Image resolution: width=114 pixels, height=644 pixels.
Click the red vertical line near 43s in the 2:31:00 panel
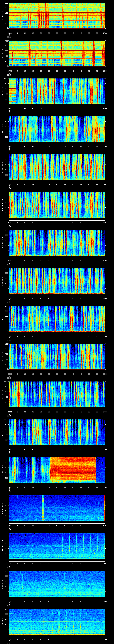tap(78, 584)
